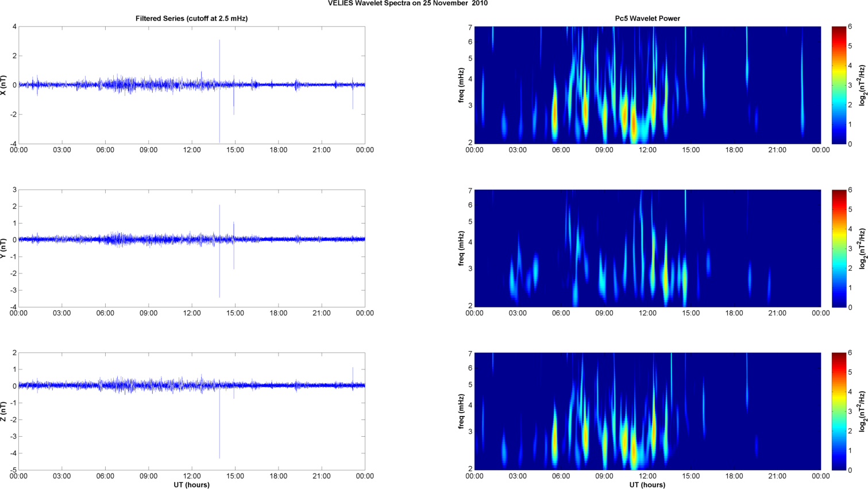
Task: Click the "15:00" tick under the Y filtered series
Action: click(235, 313)
